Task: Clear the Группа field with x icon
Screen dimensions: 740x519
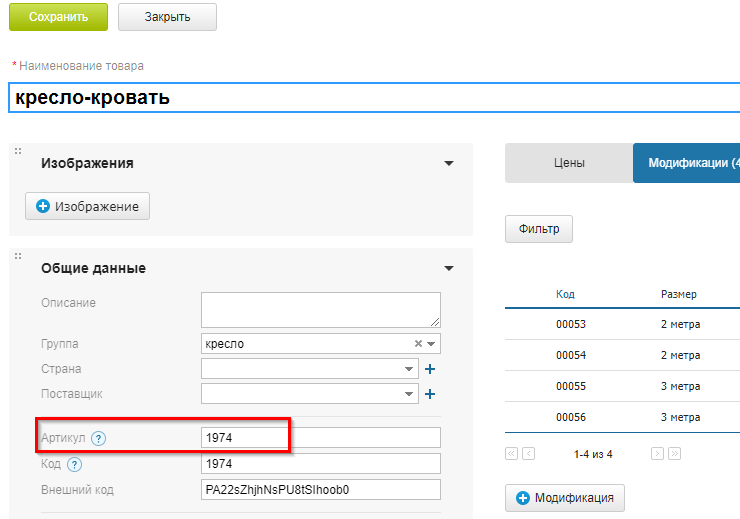Action: click(418, 344)
